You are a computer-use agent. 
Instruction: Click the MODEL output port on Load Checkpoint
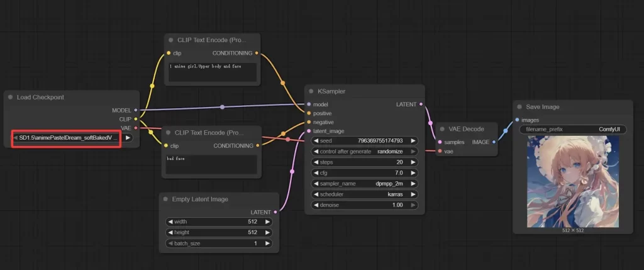[136, 110]
